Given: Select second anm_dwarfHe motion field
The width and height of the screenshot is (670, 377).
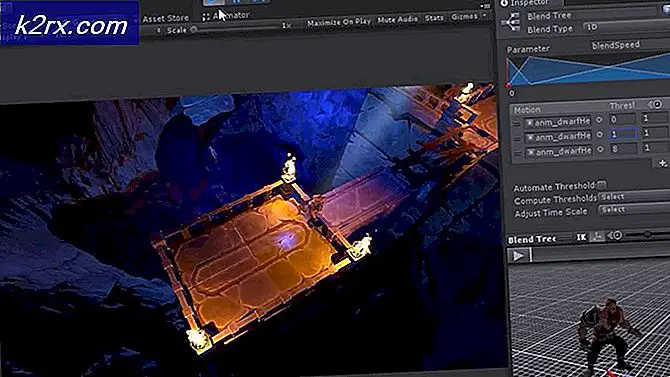Looking at the screenshot, I should point(558,136).
